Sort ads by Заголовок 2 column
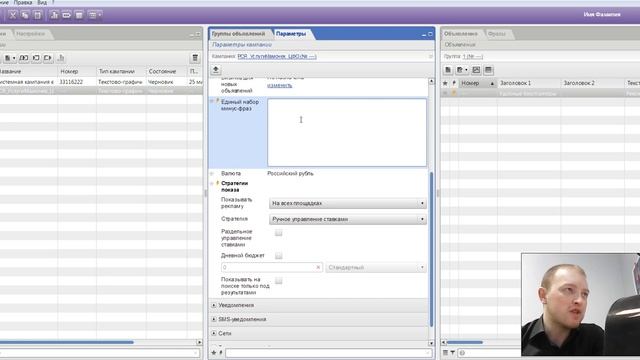This screenshot has height=360, width=640. (x=593, y=83)
